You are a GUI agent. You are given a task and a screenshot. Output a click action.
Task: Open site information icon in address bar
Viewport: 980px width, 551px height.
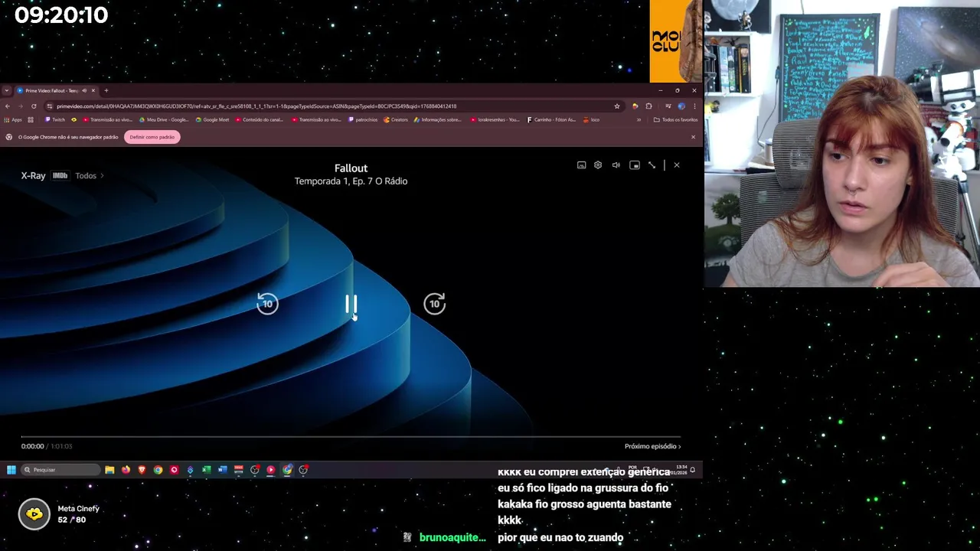pyautogui.click(x=49, y=106)
